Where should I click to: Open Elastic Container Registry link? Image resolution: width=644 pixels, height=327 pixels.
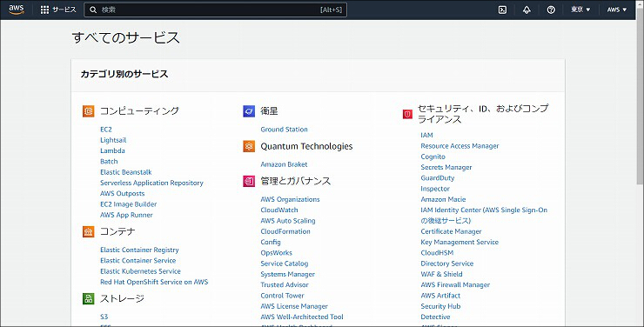139,250
